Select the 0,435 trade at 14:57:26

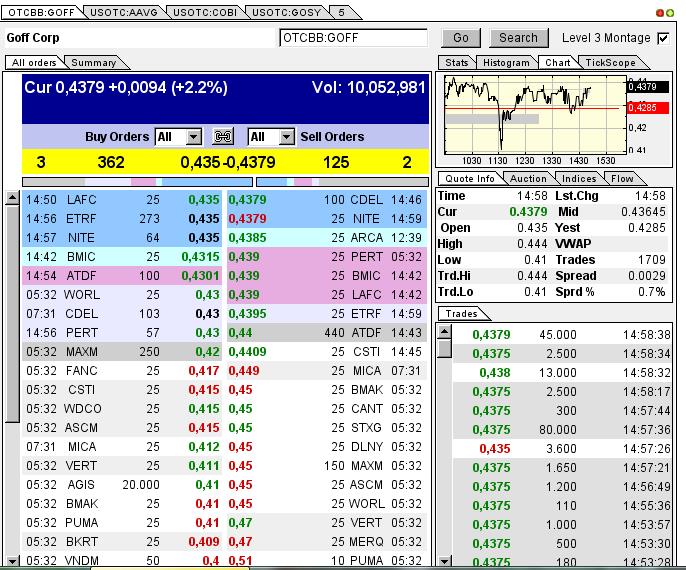click(x=562, y=448)
